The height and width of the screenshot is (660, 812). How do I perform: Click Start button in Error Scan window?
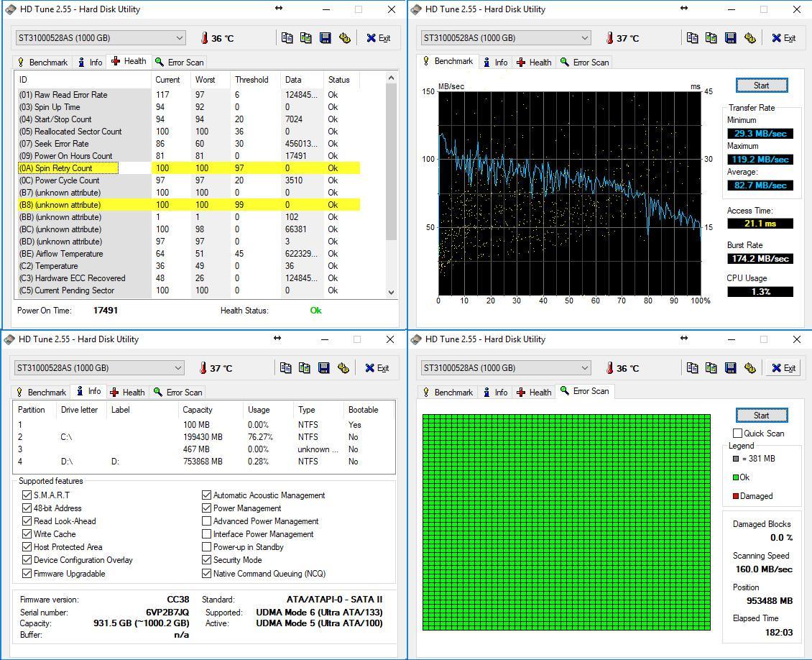(x=761, y=416)
